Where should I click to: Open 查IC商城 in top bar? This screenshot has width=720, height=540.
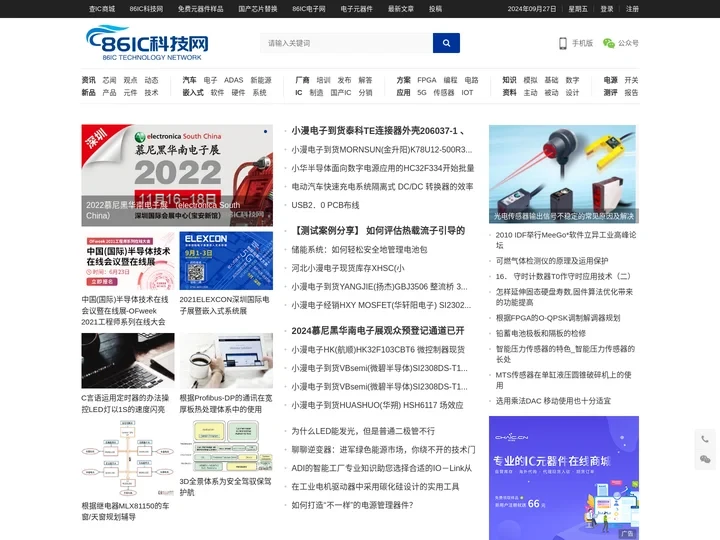(x=102, y=9)
